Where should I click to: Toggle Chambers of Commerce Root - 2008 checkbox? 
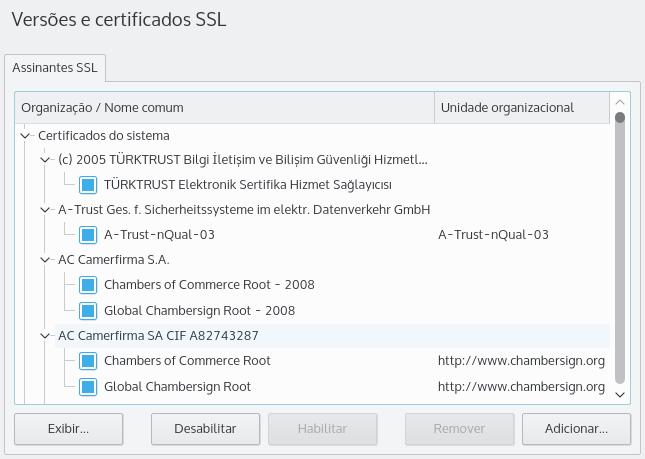[x=87, y=285]
